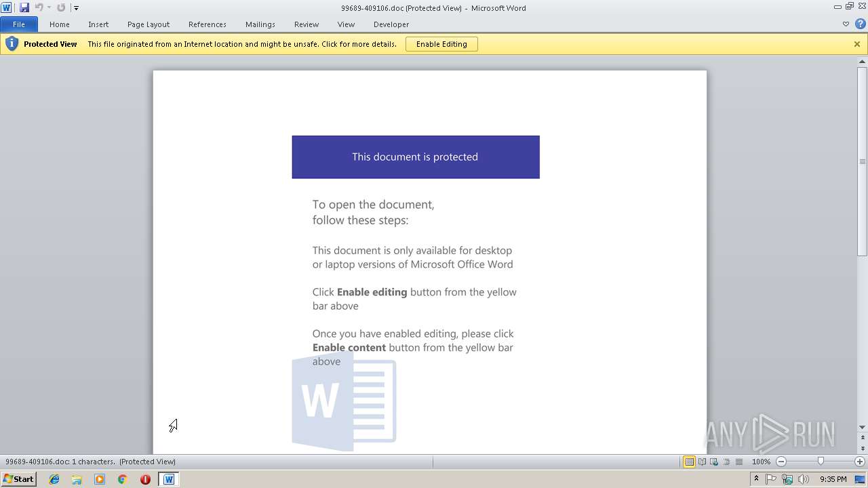The image size is (868, 488).
Task: Open Customize Quick Access Toolbar dropdown
Action: point(76,8)
